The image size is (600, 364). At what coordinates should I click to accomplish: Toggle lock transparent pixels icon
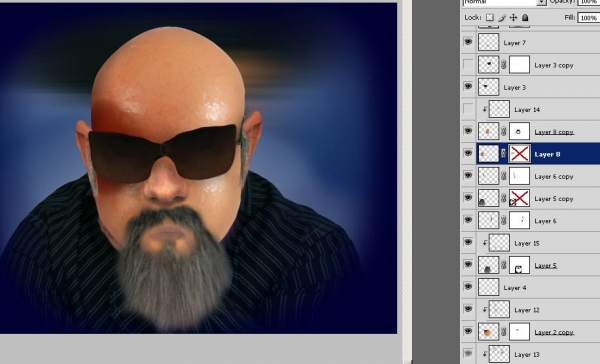pos(489,18)
